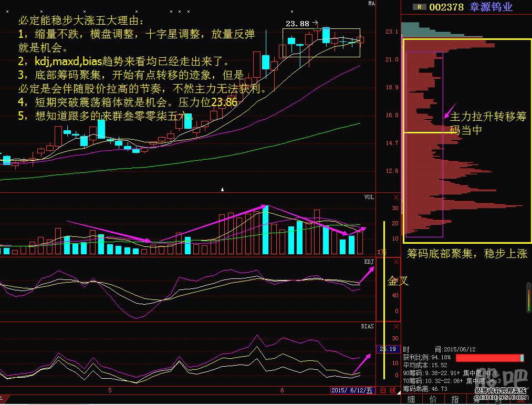Click the highlighted 25.19 BIAS value box
Screen dimensions: 532x405
[x=388, y=349]
